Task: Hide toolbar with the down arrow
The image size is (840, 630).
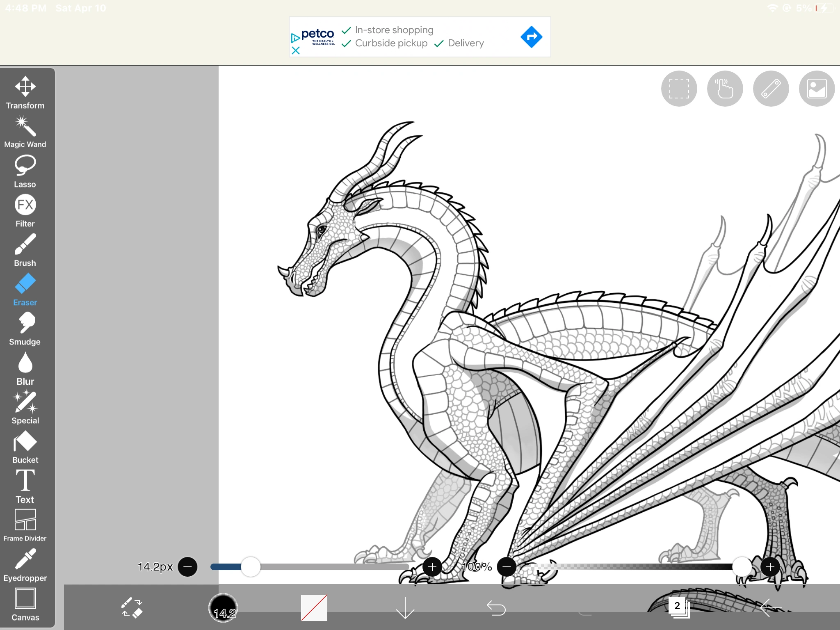Action: [405, 607]
